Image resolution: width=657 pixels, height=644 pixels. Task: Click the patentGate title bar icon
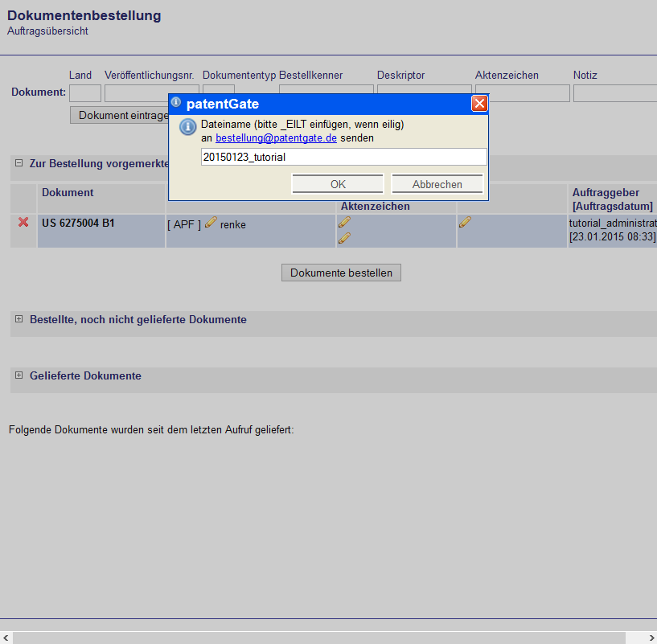(x=176, y=102)
